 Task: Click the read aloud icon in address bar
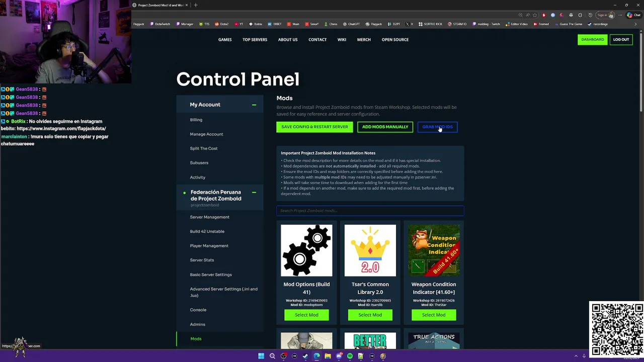[x=528, y=15]
